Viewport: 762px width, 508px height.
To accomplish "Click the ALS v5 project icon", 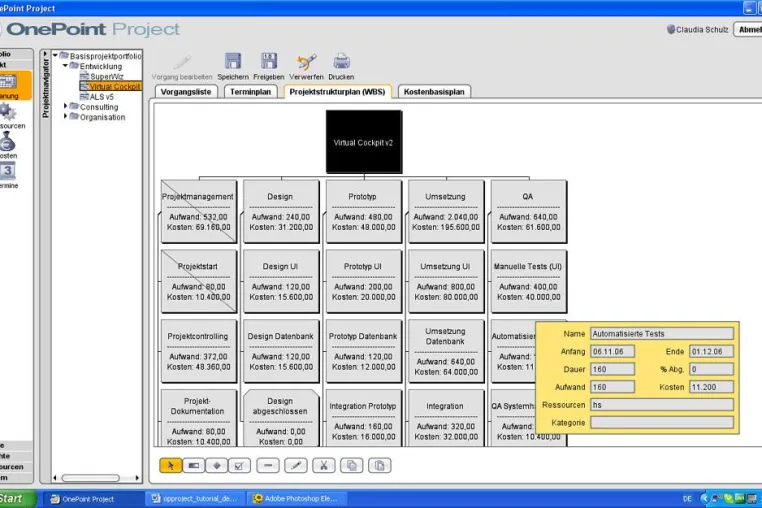I will point(84,97).
